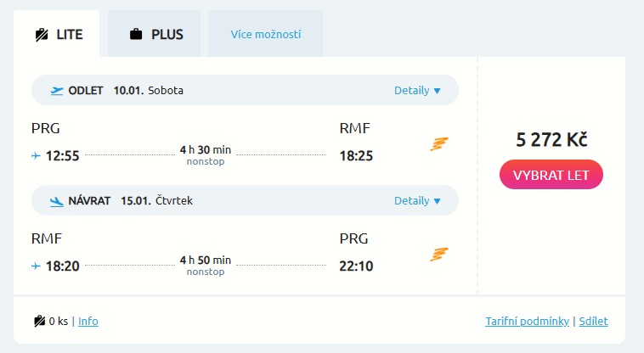The image size is (644, 353).
Task: Expand Detaily for the outbound flight
Action: (417, 91)
